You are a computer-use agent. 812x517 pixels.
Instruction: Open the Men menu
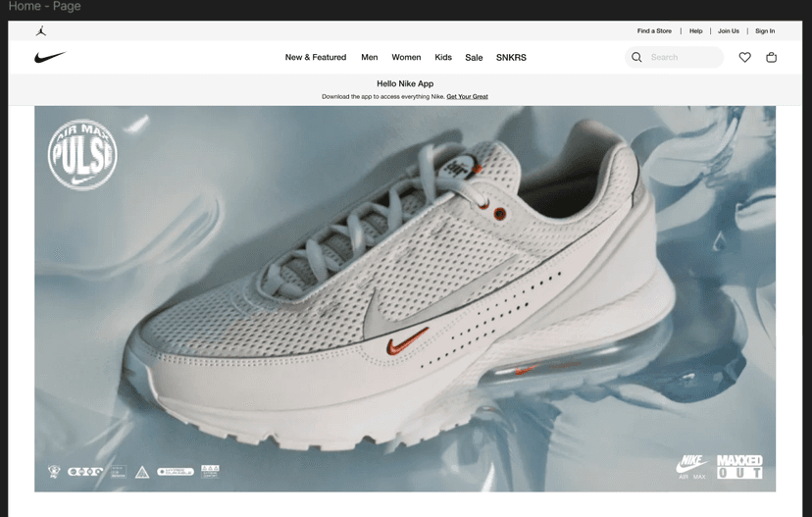tap(370, 57)
